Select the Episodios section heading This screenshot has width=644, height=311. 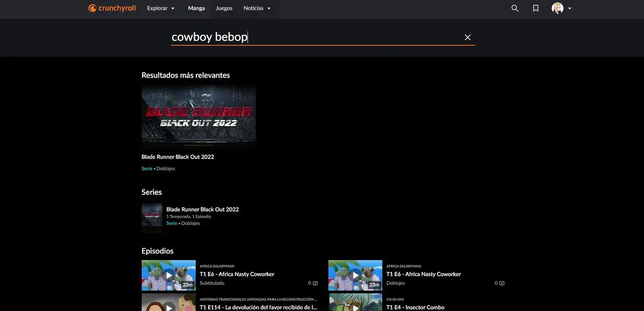pyautogui.click(x=157, y=251)
